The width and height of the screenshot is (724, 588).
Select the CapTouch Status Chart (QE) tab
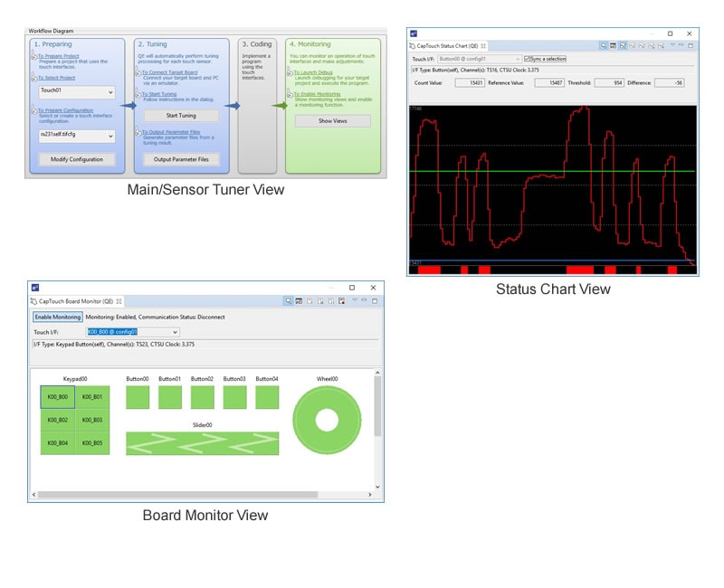tap(448, 45)
